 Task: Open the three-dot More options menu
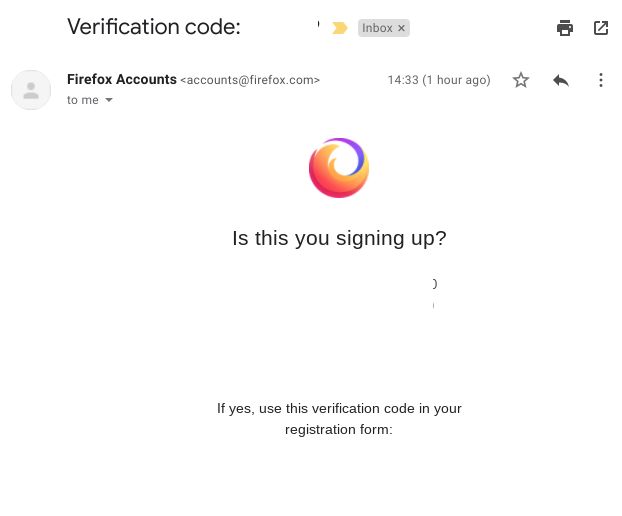pyautogui.click(x=601, y=80)
